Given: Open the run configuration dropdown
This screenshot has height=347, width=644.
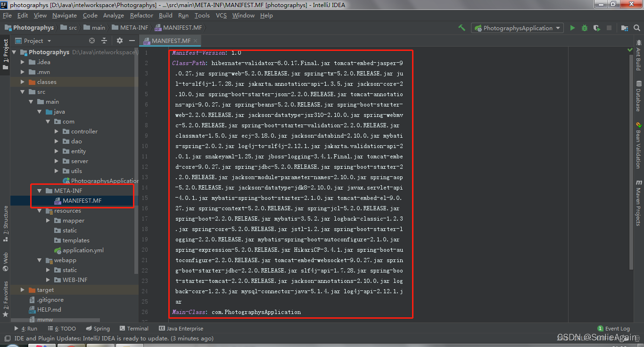Looking at the screenshot, I should (x=517, y=28).
